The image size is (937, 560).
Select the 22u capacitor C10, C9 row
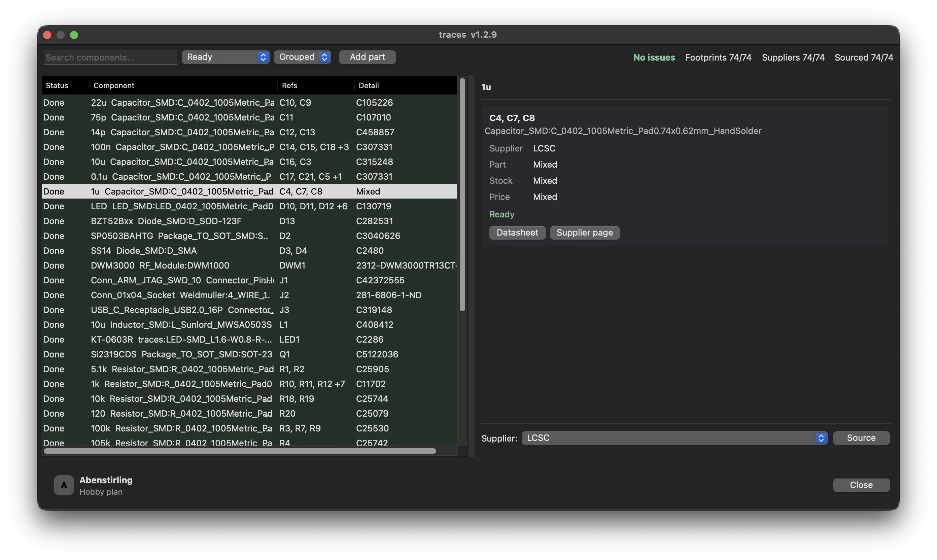tap(249, 103)
